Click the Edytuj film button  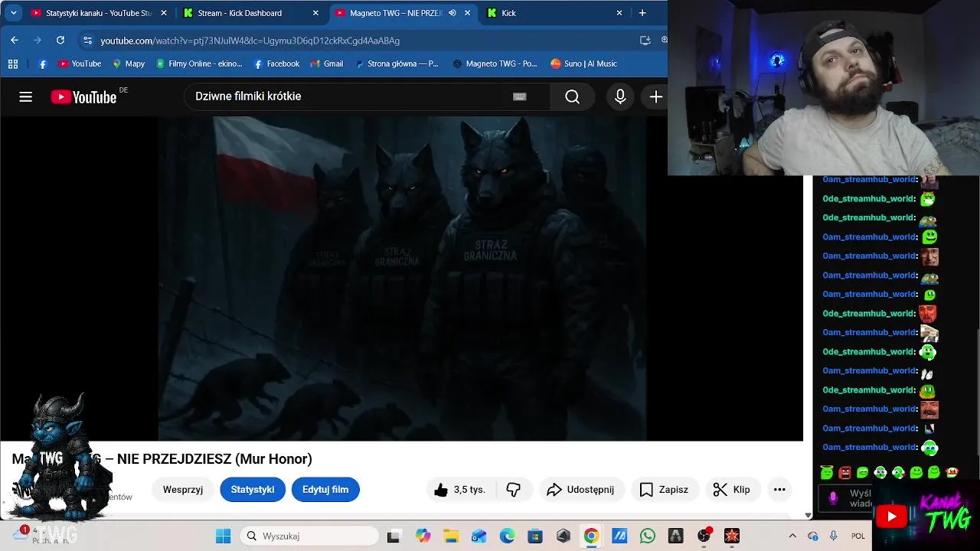pyautogui.click(x=325, y=490)
